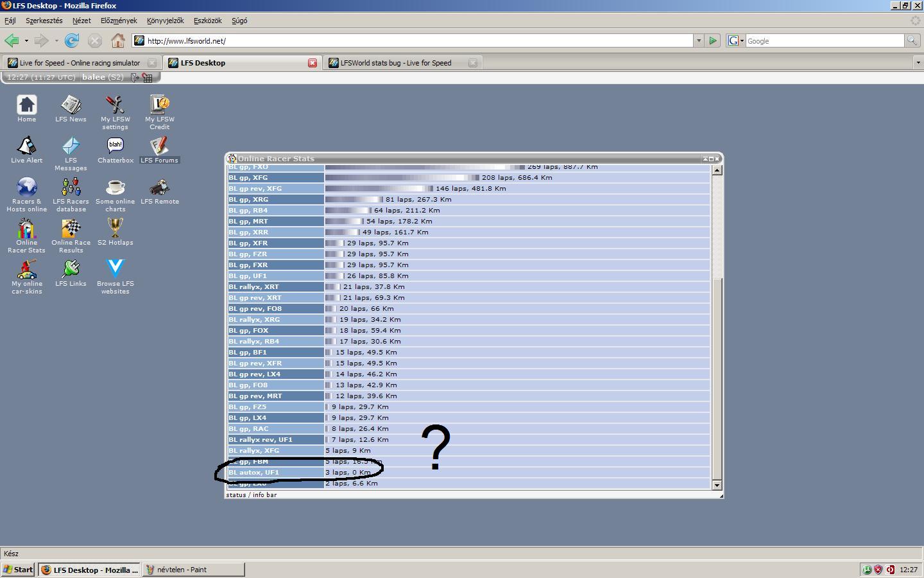This screenshot has width=924, height=578.
Task: Open the Súgó menu
Action: click(239, 21)
